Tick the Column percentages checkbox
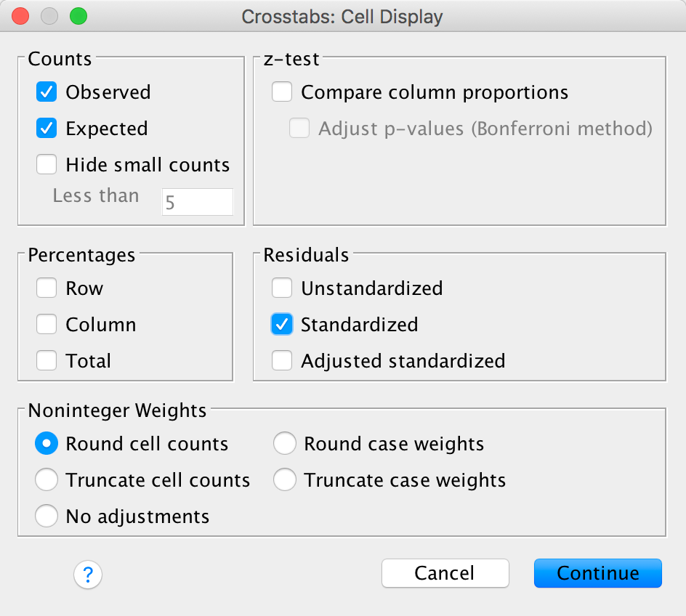Viewport: 686px width, 616px height. pos(47,325)
